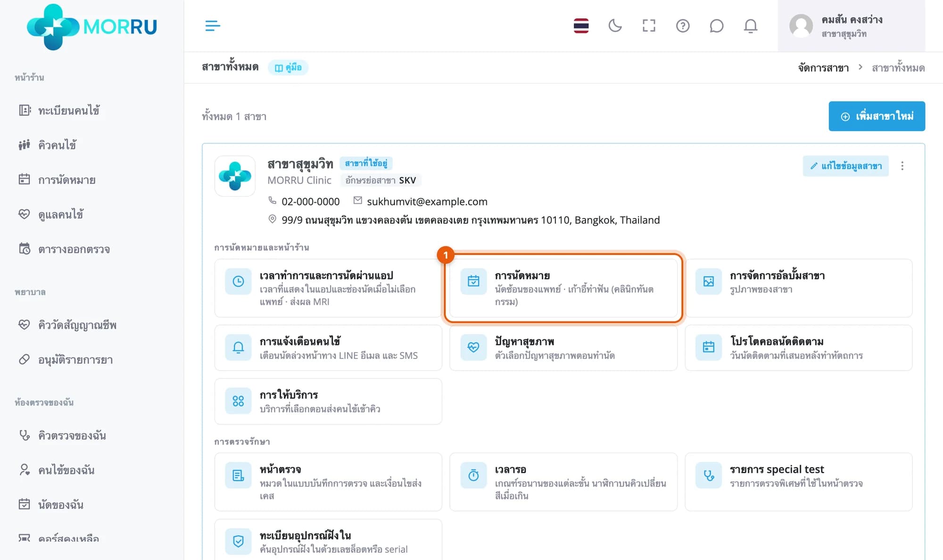This screenshot has height=560, width=943.
Task: Open help with the question mark icon
Action: (683, 26)
